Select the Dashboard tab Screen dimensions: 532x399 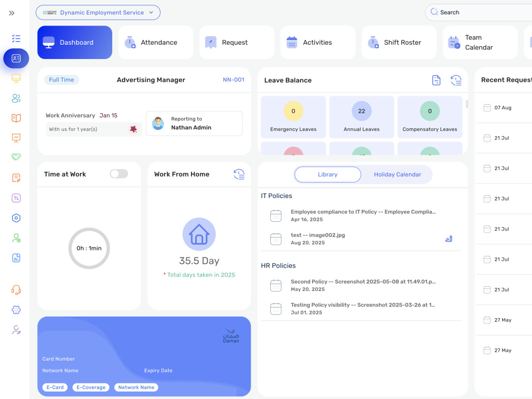point(74,43)
